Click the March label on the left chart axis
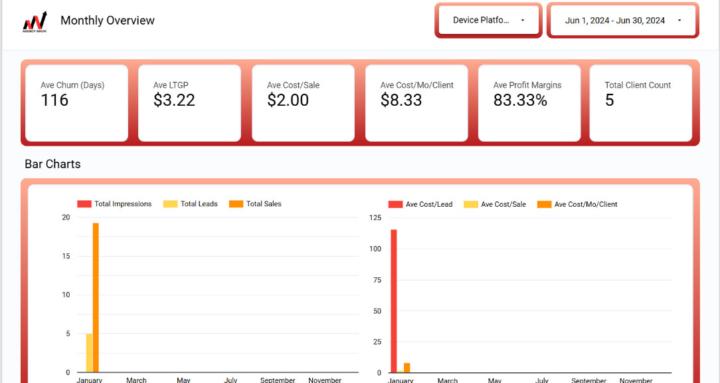This screenshot has height=383, width=720. (x=136, y=380)
